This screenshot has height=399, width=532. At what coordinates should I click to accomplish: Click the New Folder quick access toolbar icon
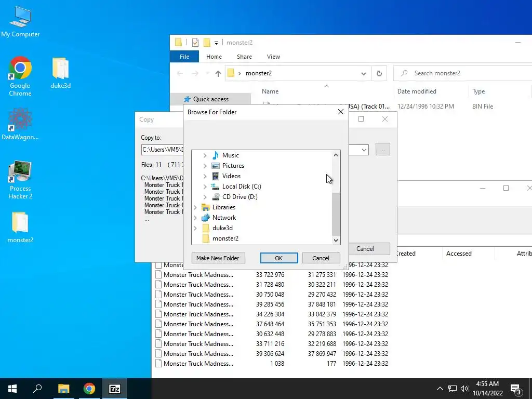[x=207, y=43]
